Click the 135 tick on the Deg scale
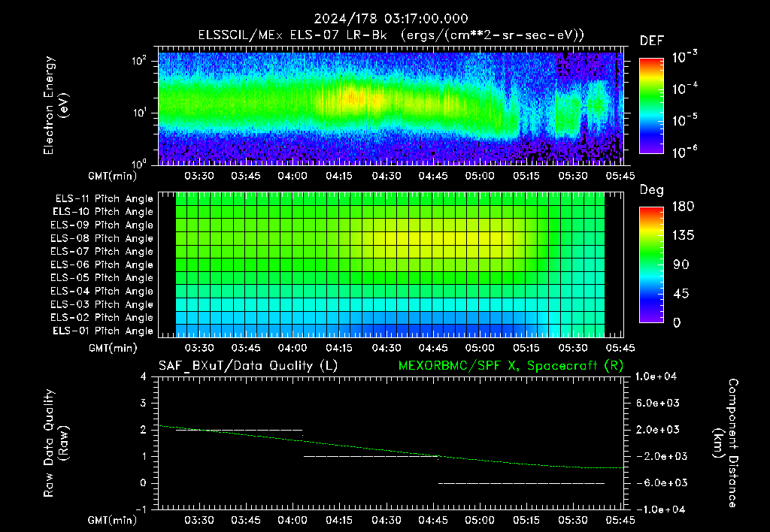 [x=683, y=236]
